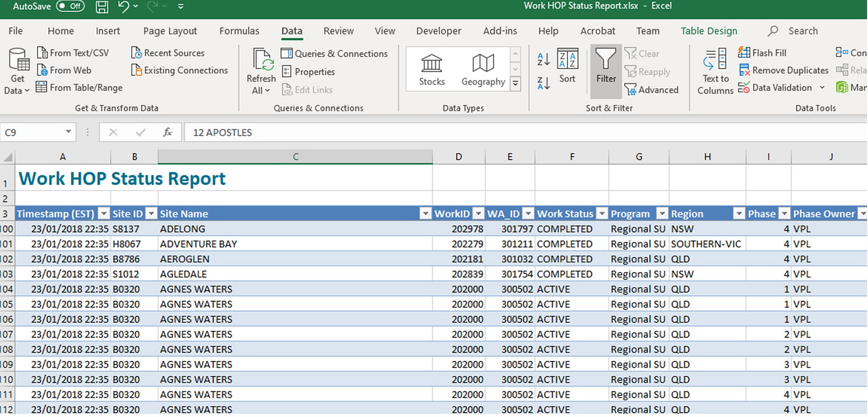Click the Undo arrow icon
The height and width of the screenshot is (417, 868).
point(123,7)
